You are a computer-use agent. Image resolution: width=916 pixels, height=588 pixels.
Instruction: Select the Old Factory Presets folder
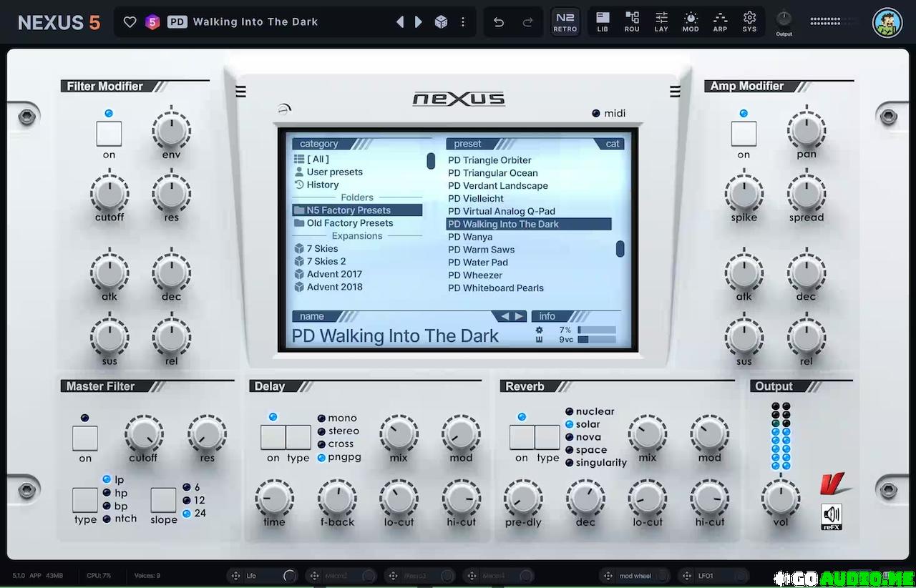pos(349,223)
